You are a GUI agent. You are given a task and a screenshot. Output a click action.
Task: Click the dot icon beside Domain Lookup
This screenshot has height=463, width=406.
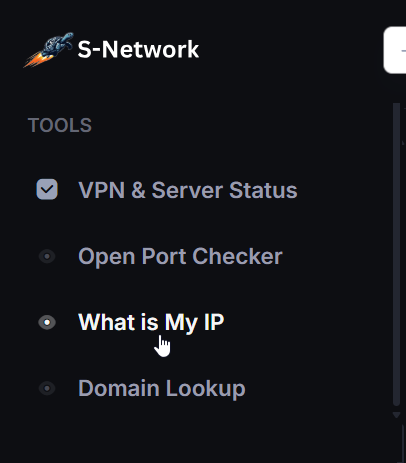click(x=47, y=388)
